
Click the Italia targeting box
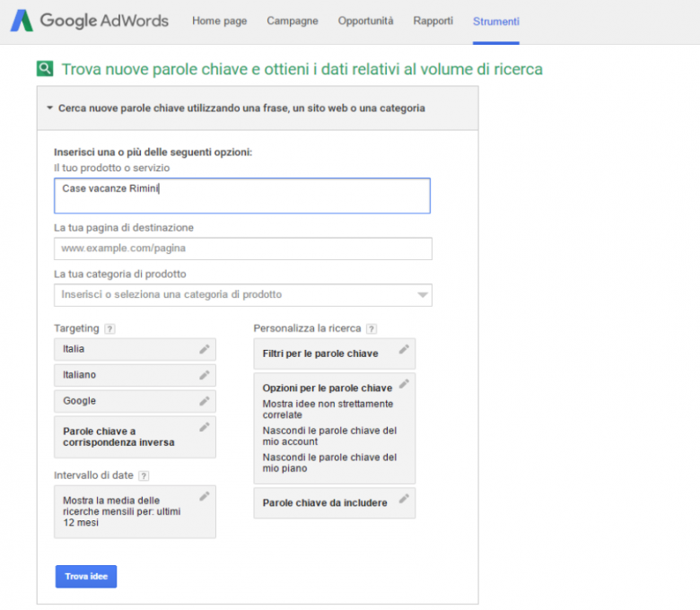click(135, 349)
